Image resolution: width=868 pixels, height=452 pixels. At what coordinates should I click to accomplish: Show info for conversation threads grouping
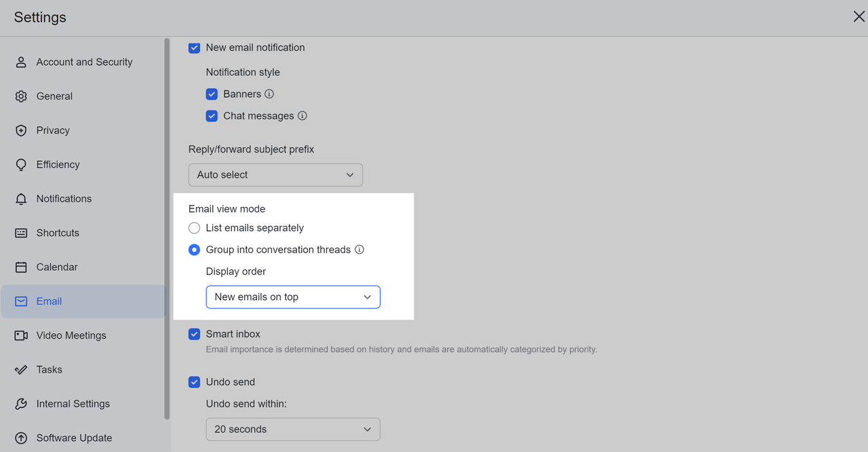(x=359, y=250)
